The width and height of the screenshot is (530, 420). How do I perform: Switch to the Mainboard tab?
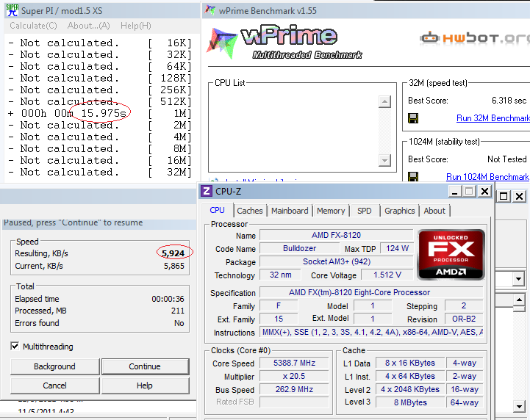pos(290,211)
